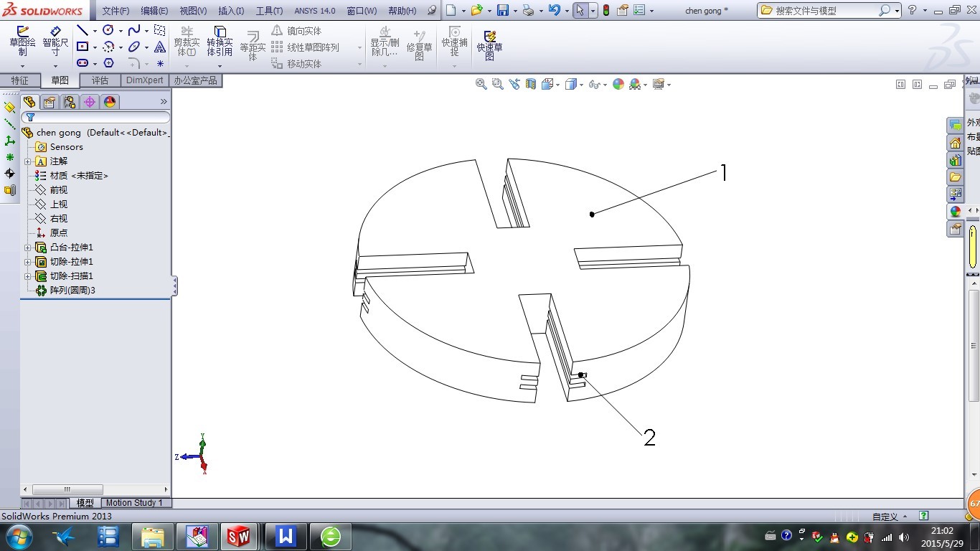Screen dimensions: 980x551
Task: Open the ConfigurationManager tab icon
Action: [x=70, y=102]
